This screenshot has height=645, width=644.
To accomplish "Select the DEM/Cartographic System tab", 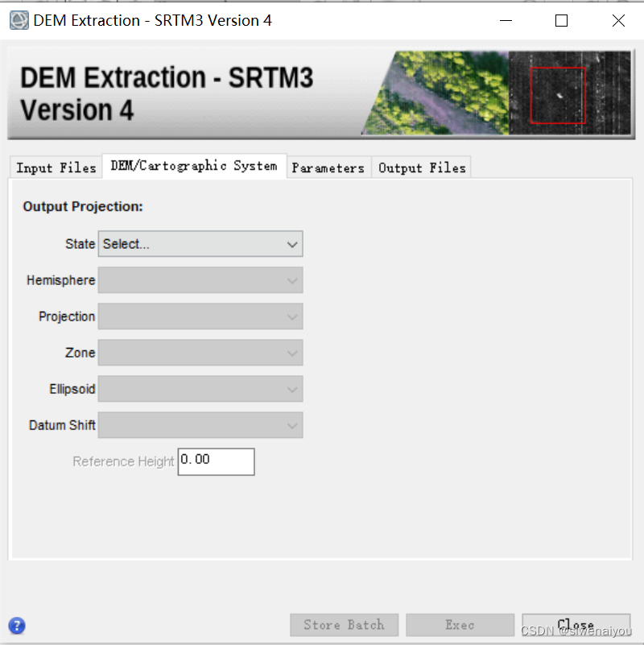I will click(193, 166).
